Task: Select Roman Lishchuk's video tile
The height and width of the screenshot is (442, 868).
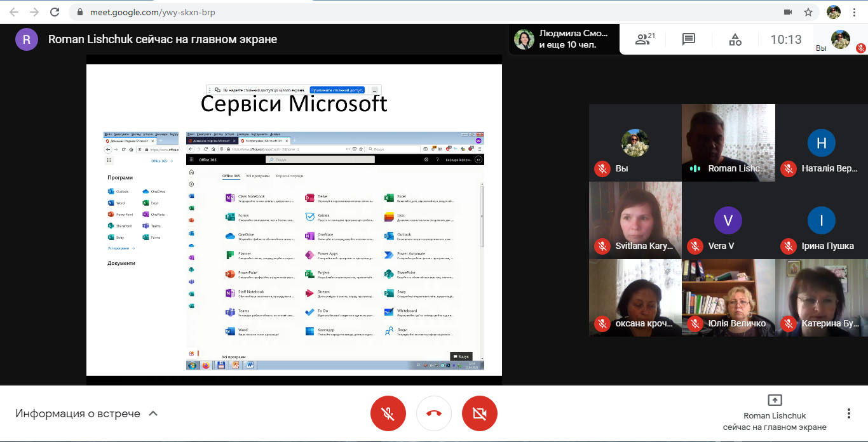Action: pyautogui.click(x=728, y=143)
